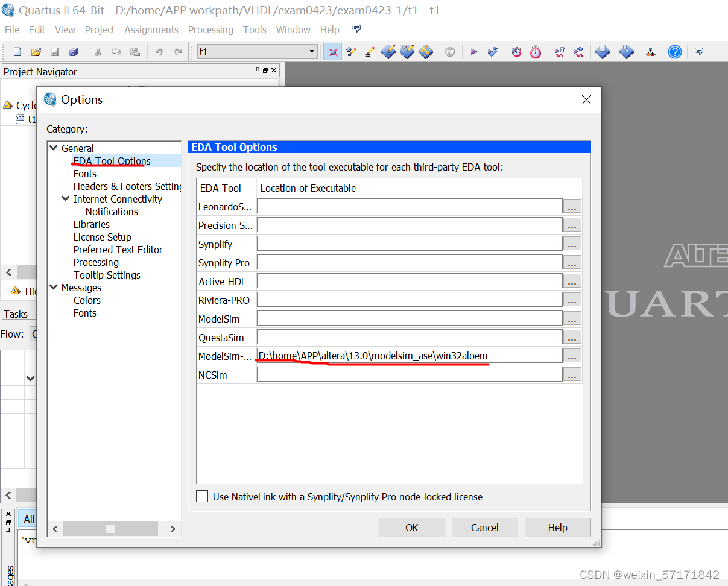This screenshot has width=728, height=586.
Task: Click the Save toolbar icon
Action: coord(55,52)
